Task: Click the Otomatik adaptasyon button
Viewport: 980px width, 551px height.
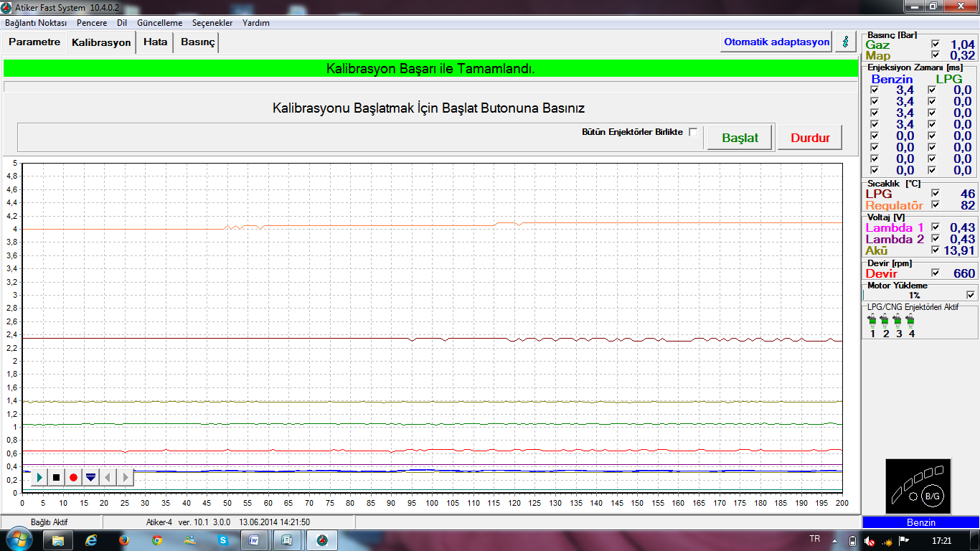Action: (x=776, y=42)
